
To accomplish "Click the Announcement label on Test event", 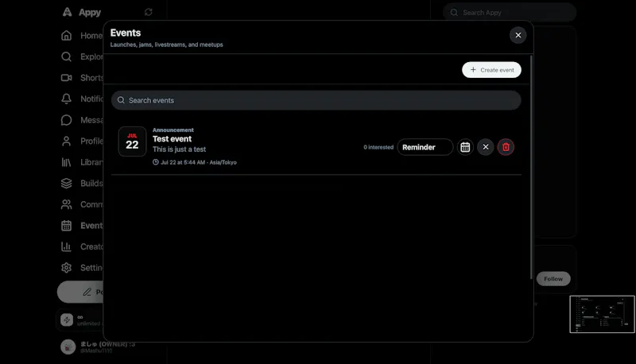I will tap(173, 130).
